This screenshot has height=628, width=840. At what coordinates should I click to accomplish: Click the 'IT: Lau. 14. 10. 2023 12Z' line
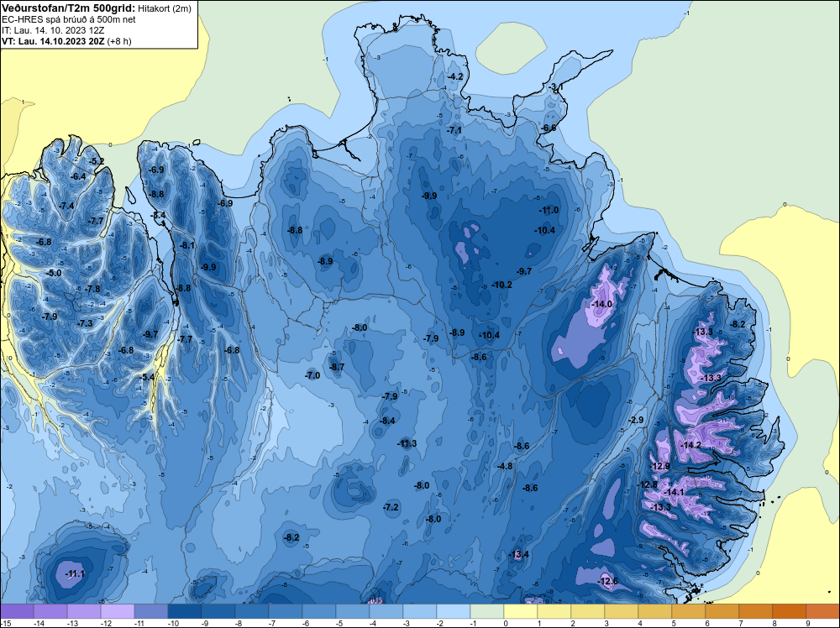pos(52,30)
